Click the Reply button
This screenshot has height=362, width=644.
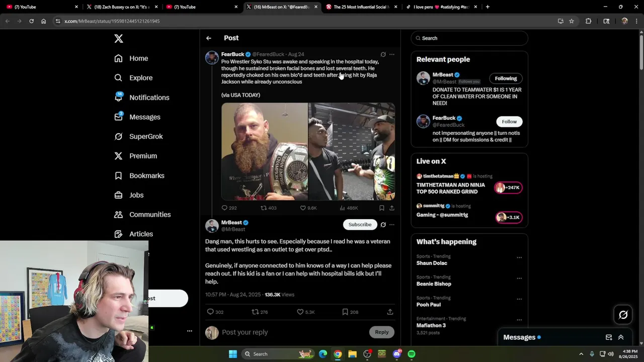pos(382,332)
